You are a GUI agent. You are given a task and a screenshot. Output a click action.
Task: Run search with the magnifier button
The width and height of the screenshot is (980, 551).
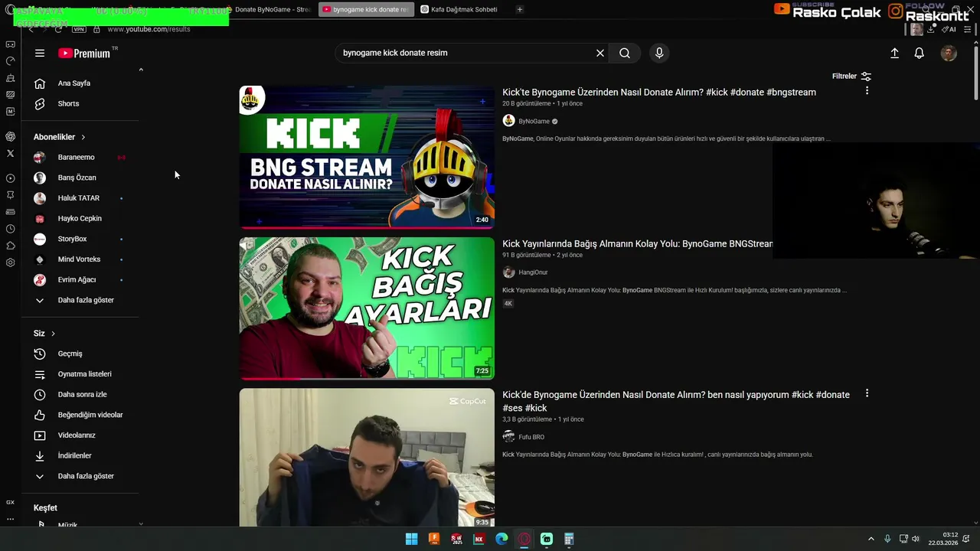click(x=625, y=53)
